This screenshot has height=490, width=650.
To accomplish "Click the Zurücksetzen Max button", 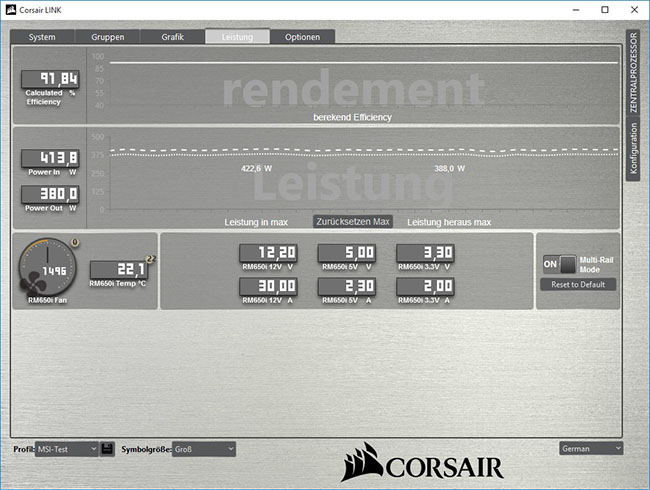I will coord(353,221).
